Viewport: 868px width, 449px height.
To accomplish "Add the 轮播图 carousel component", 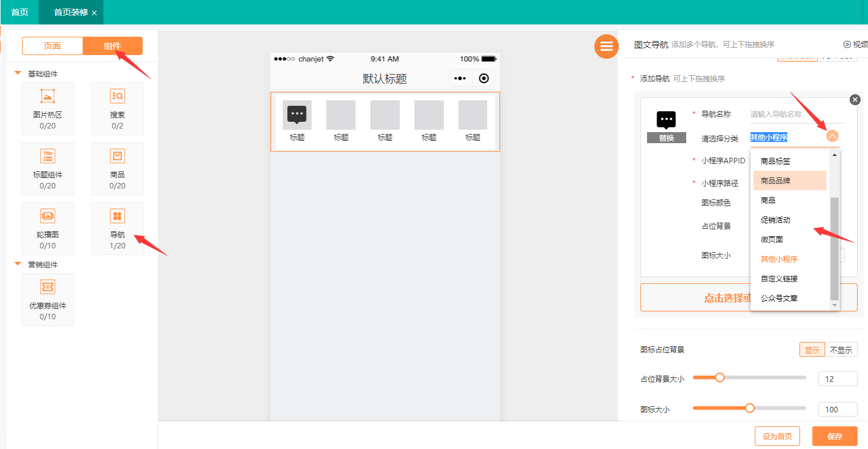I will coord(48,228).
